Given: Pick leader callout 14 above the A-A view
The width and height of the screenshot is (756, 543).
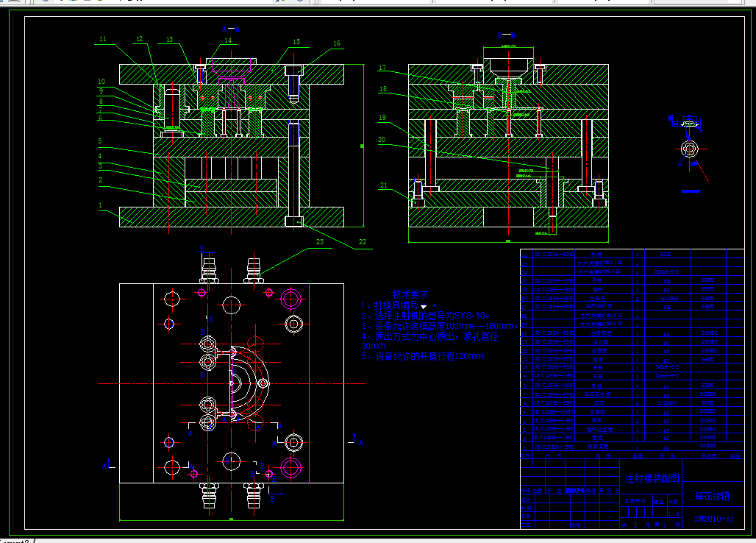Looking at the screenshot, I should 228,40.
